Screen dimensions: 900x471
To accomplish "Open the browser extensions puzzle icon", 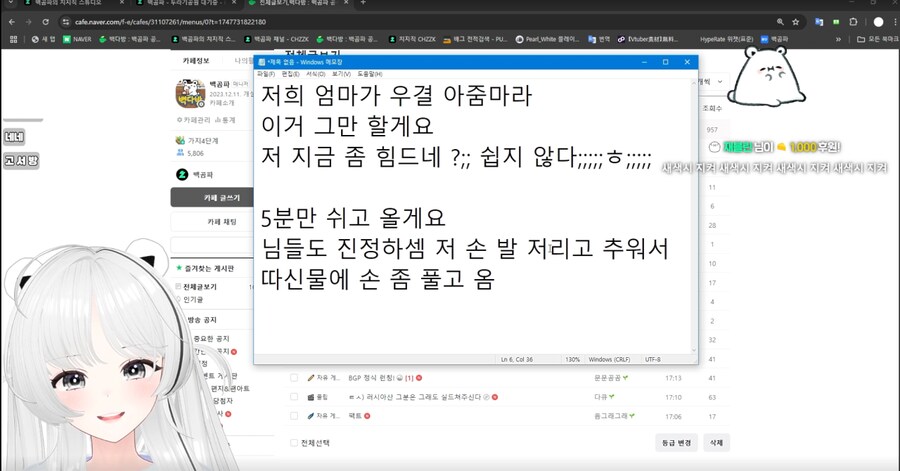I will pos(853,22).
